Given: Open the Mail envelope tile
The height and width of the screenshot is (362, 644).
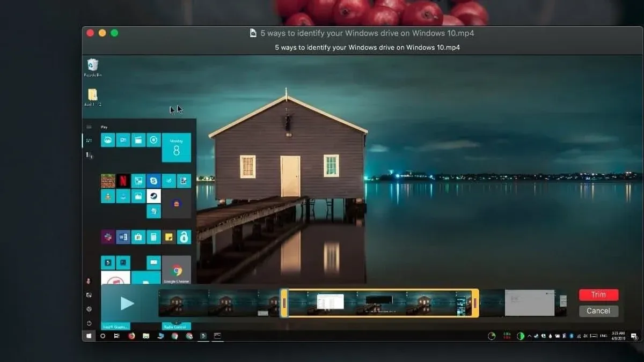Looking at the screenshot, I should [154, 263].
